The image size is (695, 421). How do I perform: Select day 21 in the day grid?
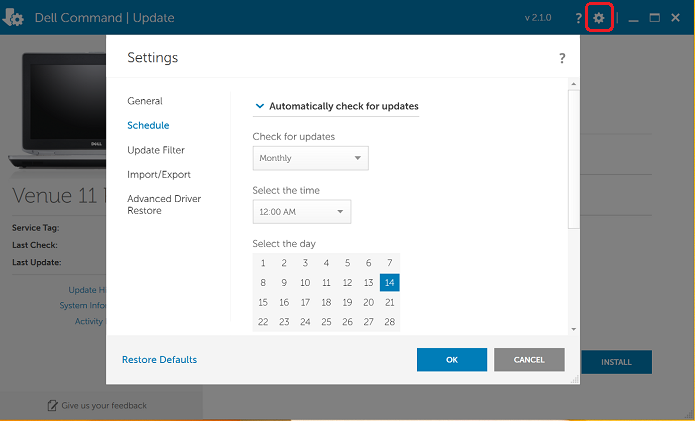[389, 302]
